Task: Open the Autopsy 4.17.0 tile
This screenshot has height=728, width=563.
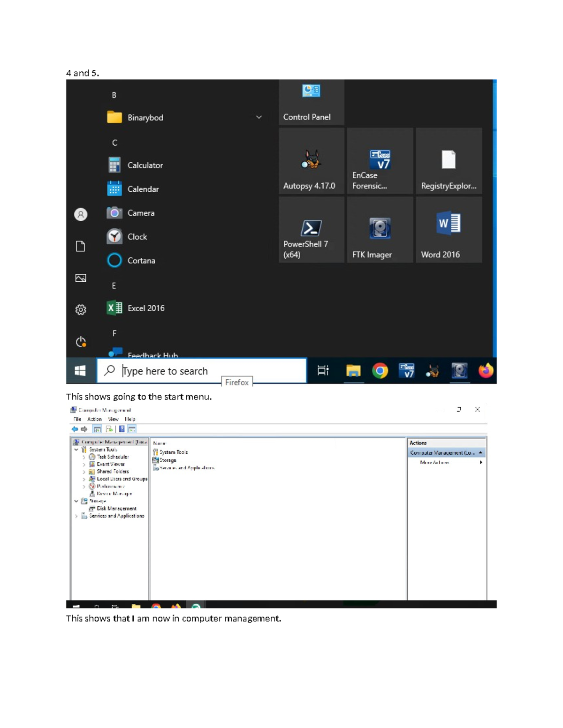Action: 312,161
